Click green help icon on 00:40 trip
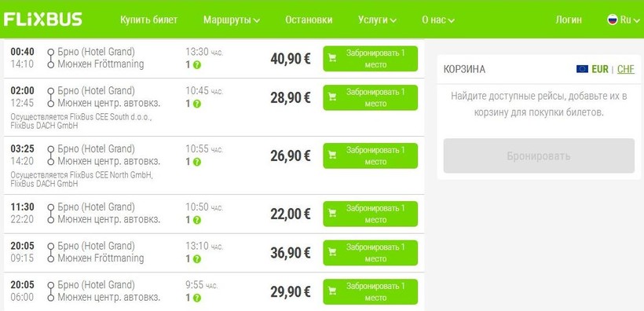Screen dimensions: 644x311 (197, 65)
